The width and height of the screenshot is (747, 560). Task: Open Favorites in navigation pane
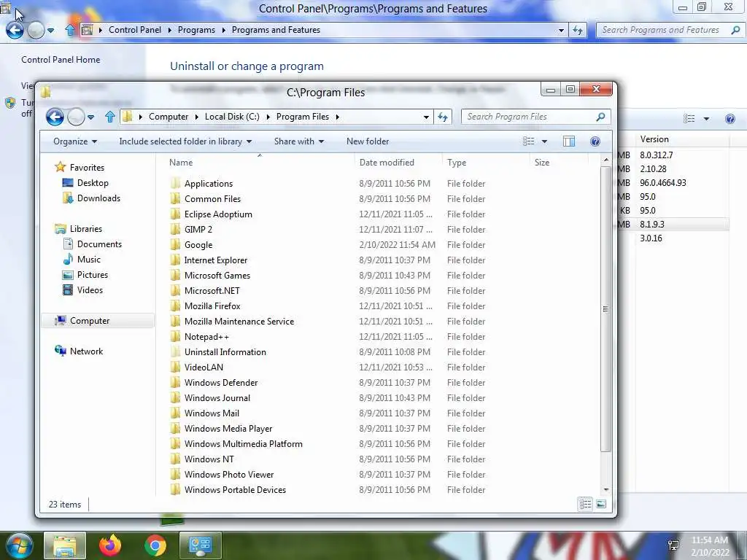coord(87,168)
